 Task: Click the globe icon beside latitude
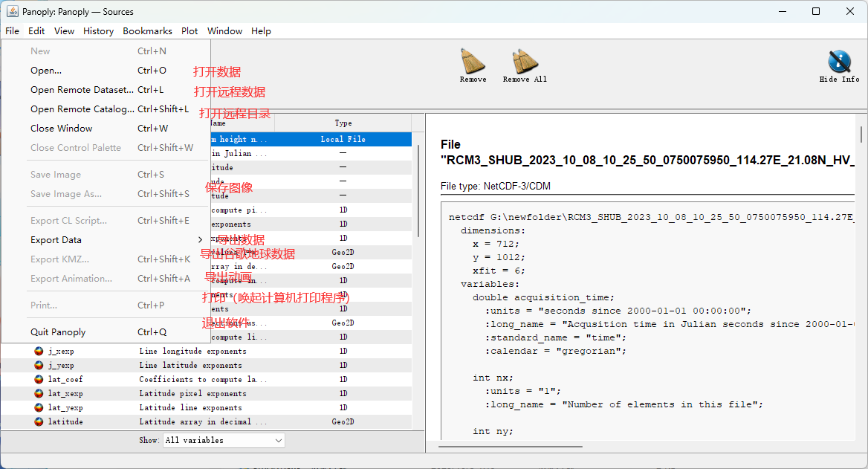(39, 422)
